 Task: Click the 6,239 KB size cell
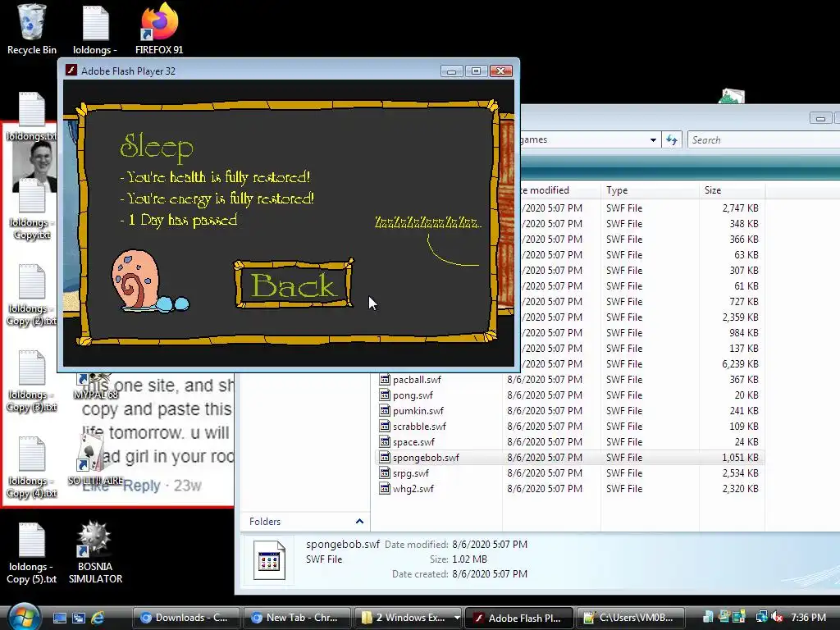click(740, 364)
